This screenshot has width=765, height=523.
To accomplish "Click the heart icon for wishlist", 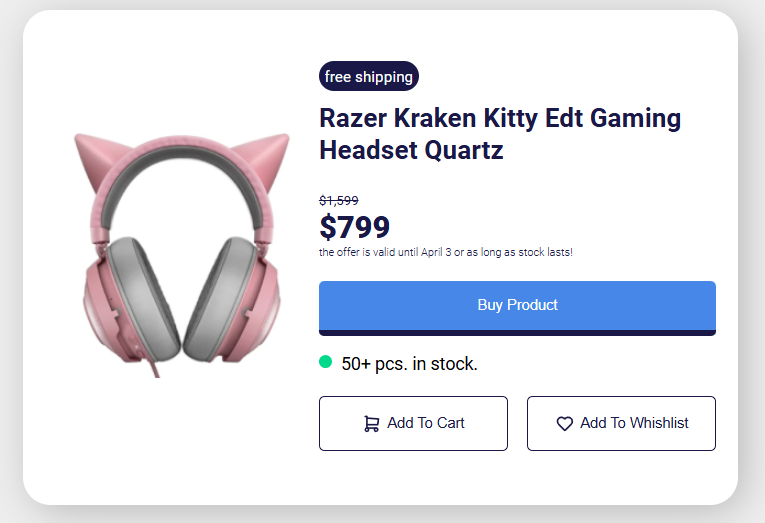I will click(565, 424).
